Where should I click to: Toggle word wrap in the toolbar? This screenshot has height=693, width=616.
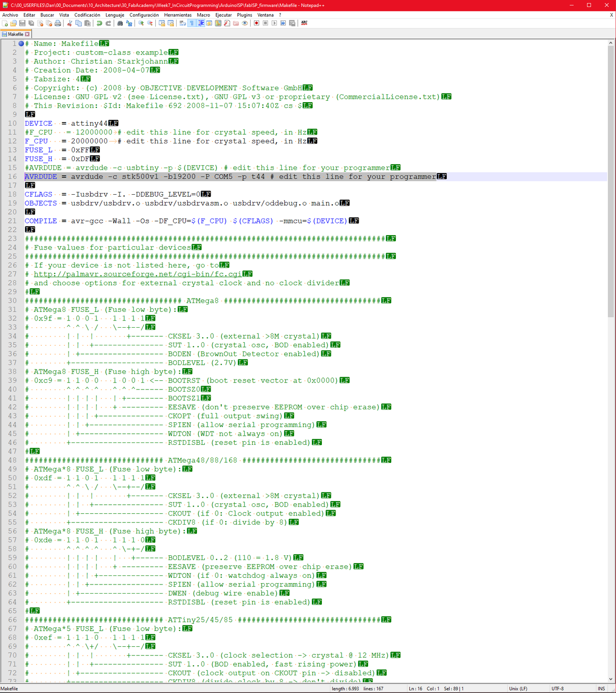[182, 23]
